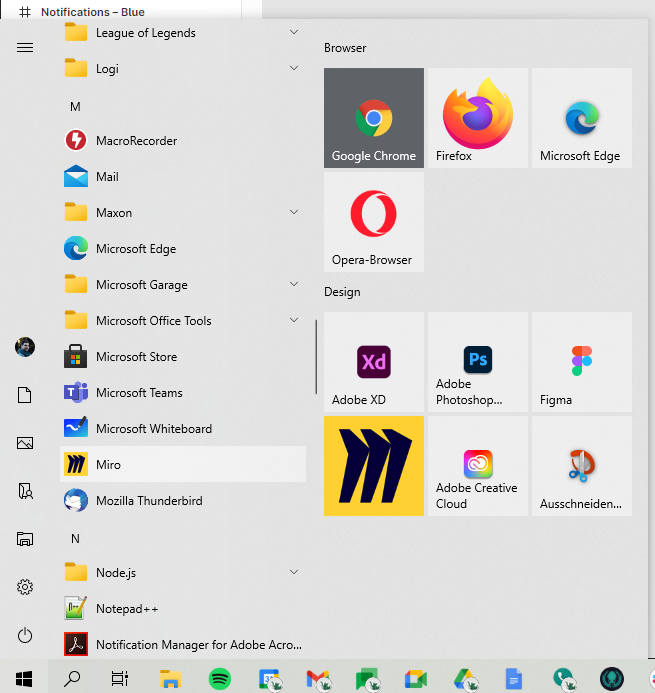Expand the Logi folder
The width and height of the screenshot is (655, 693).
point(183,69)
